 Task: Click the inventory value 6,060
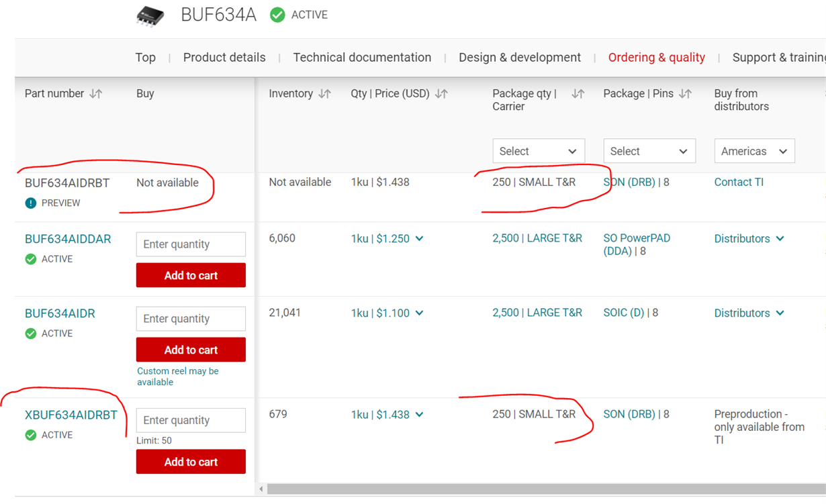click(x=282, y=238)
